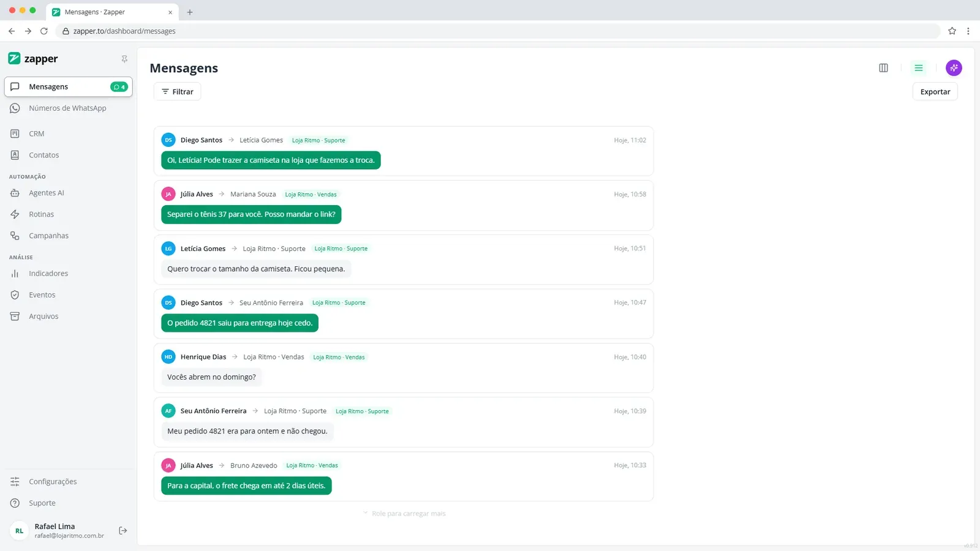Viewport: 980px width, 551px height.
Task: Click the Mensagens chat icon in sidebar
Action: tap(15, 87)
